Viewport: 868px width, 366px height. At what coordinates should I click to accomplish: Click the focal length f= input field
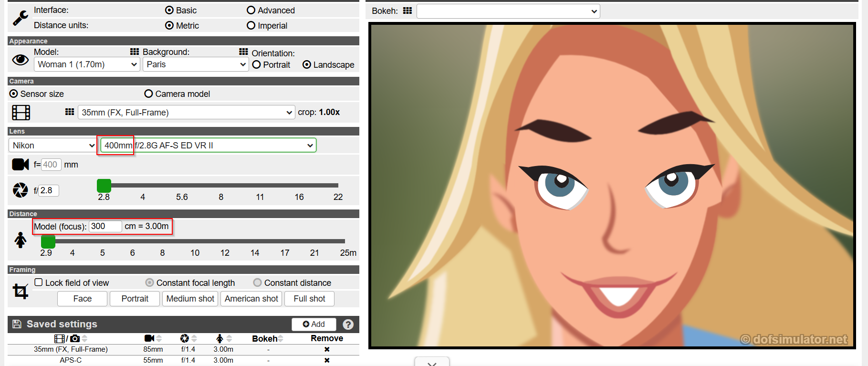point(51,165)
